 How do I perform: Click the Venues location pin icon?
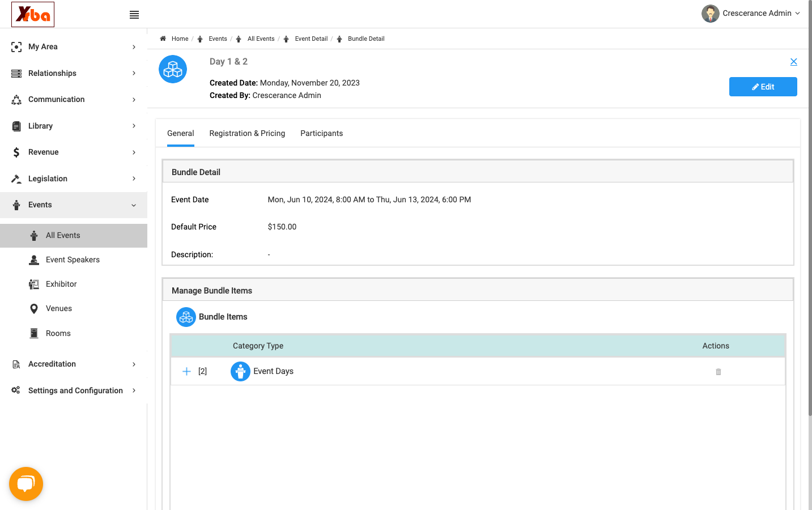tap(34, 309)
